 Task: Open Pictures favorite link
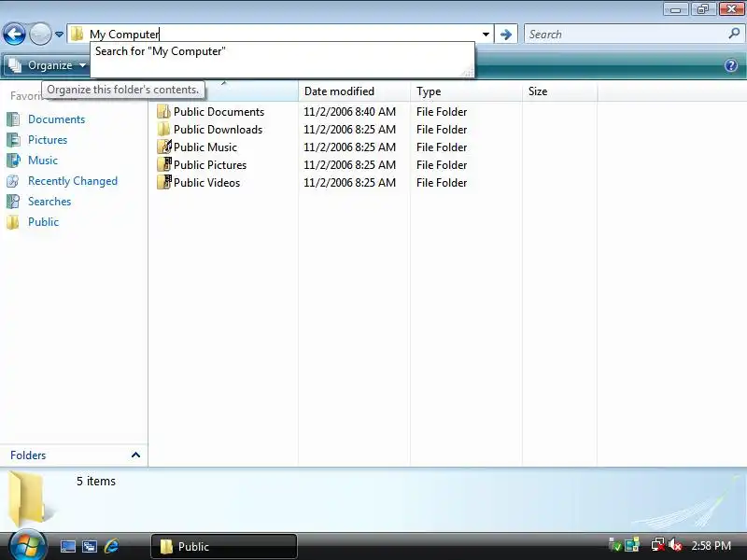48,140
